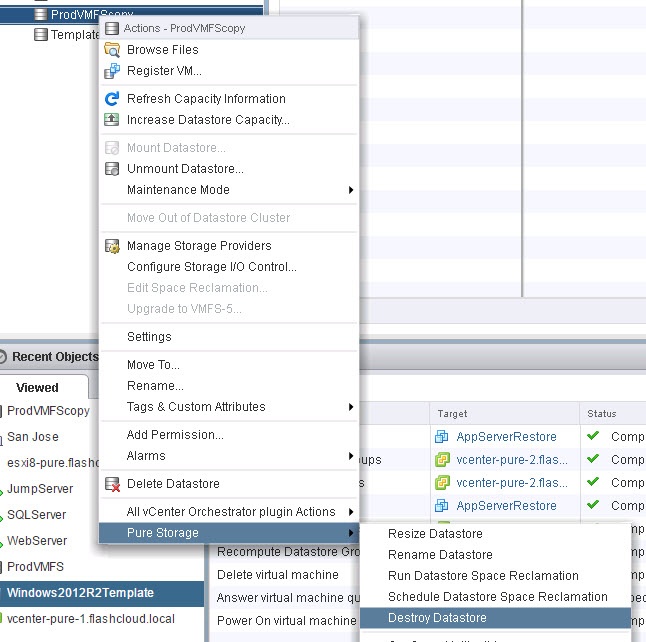The height and width of the screenshot is (642, 646).
Task: Open San Jose recent object
Action: coord(33,437)
